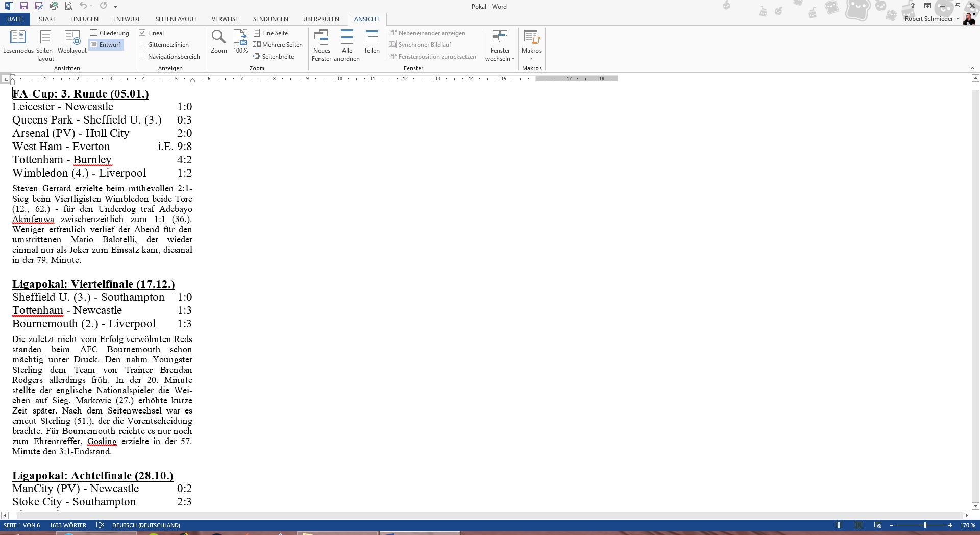Switch to read mode via status bar icon

point(839,525)
